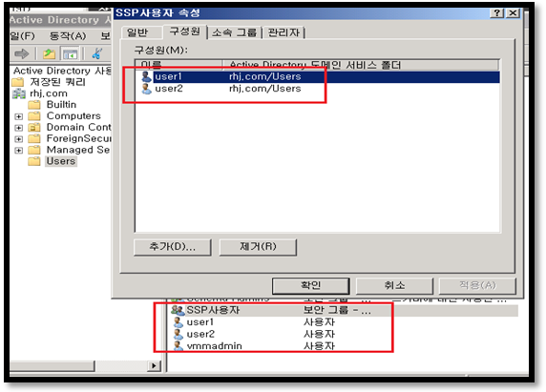This screenshot has height=392, width=546.
Task: Click the Managed Se folder icon
Action: pos(34,150)
